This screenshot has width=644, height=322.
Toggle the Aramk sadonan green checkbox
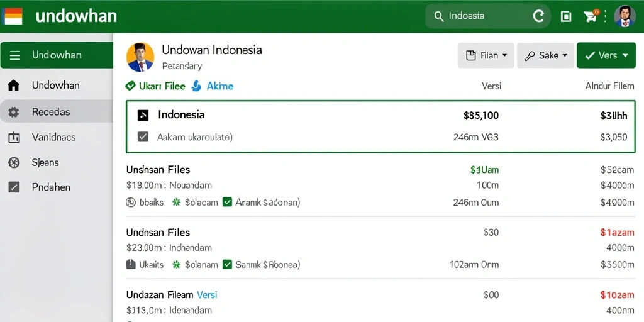click(x=227, y=202)
